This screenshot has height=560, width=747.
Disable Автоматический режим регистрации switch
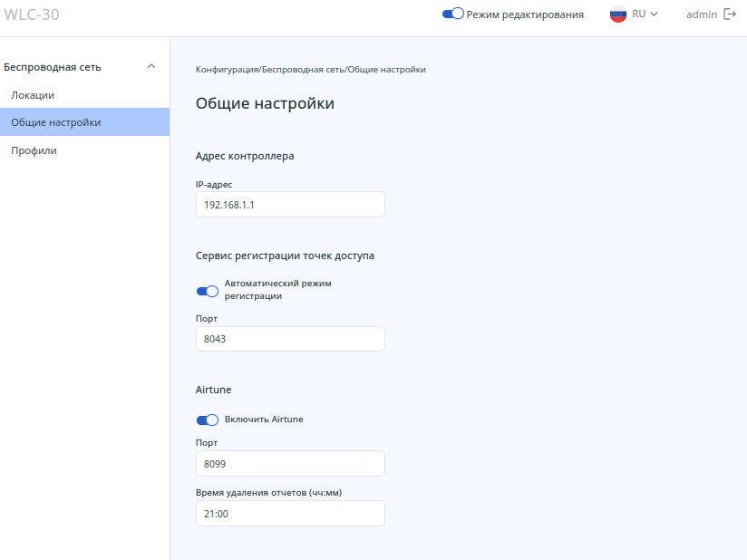point(208,291)
